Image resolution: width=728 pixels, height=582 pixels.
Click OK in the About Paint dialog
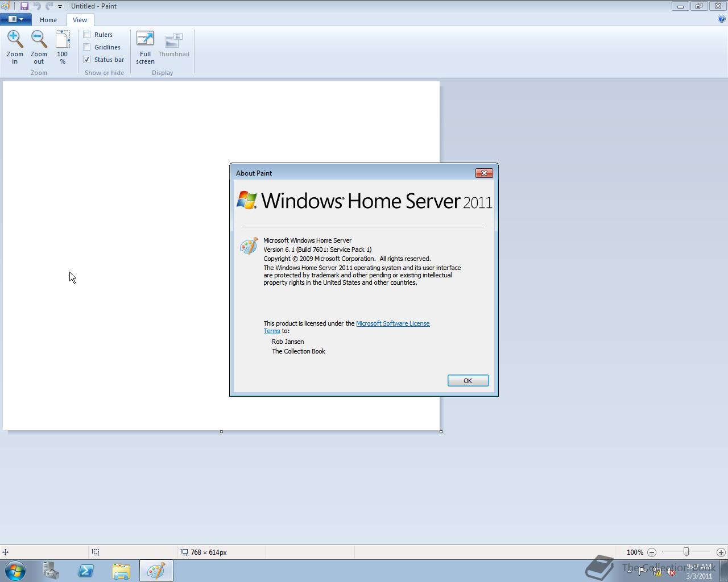(468, 381)
